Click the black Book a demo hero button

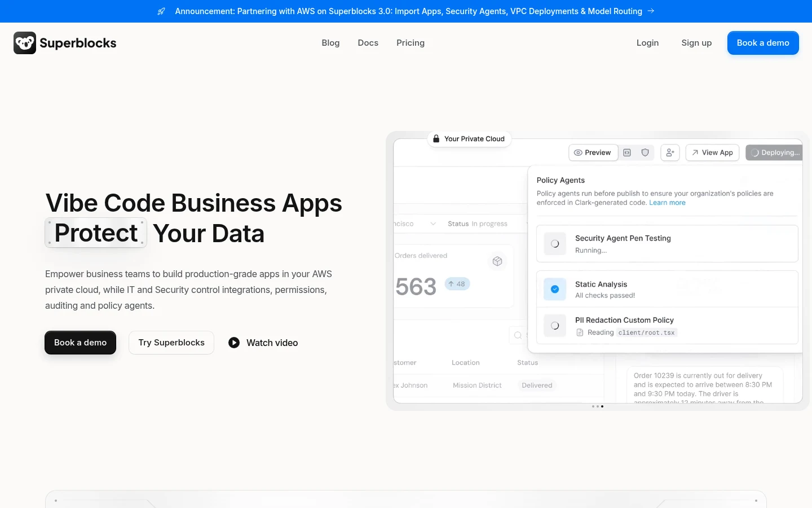(x=80, y=343)
